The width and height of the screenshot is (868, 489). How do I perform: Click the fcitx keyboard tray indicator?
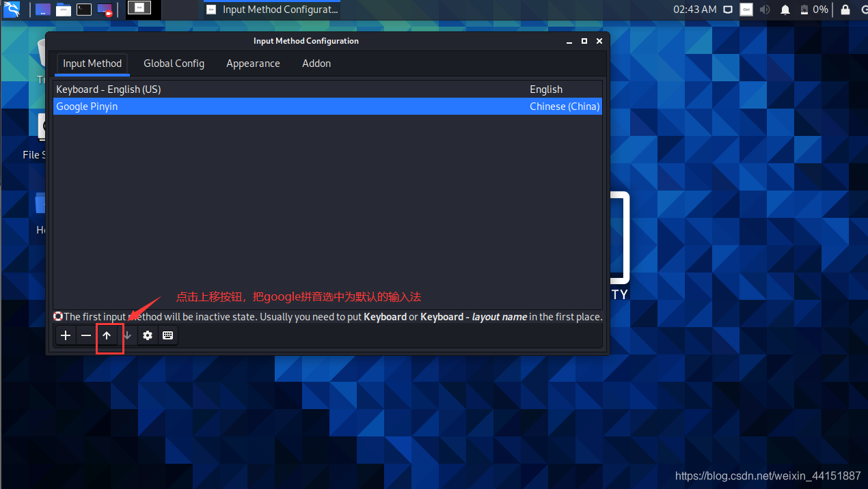click(746, 10)
